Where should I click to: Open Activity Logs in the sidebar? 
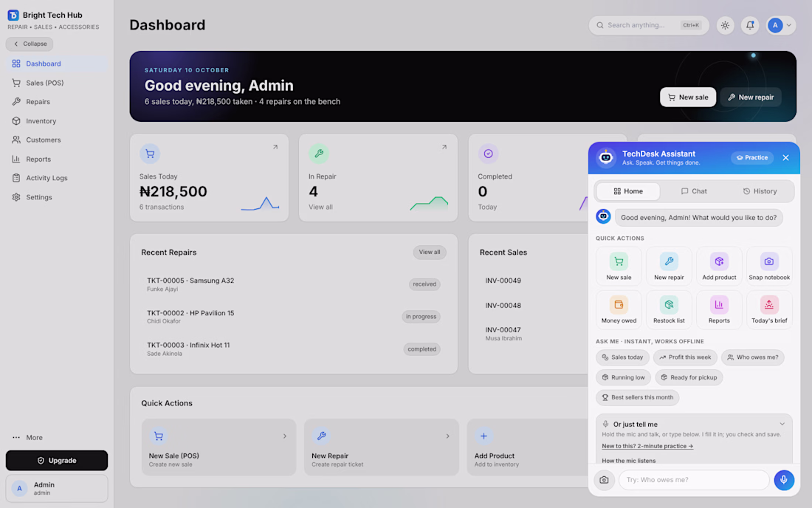57,178
